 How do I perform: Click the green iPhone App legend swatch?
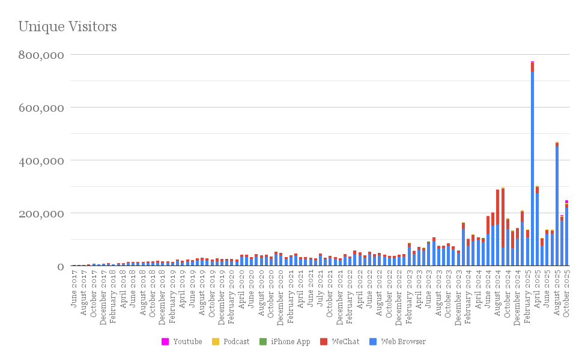pyautogui.click(x=263, y=342)
